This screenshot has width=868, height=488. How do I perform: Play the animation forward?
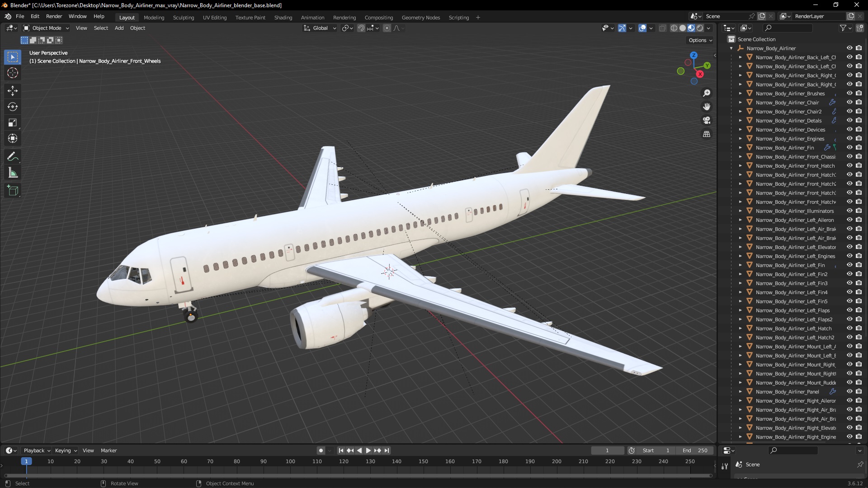tap(368, 450)
